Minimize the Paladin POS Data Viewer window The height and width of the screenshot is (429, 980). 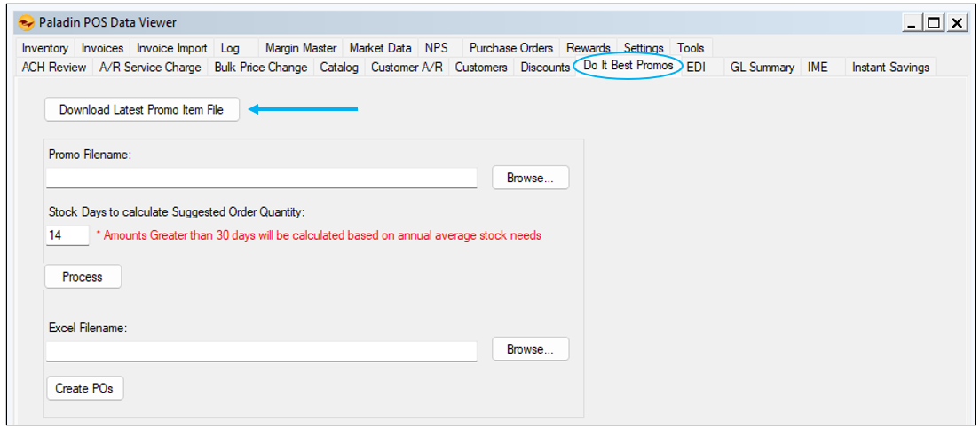(x=912, y=23)
